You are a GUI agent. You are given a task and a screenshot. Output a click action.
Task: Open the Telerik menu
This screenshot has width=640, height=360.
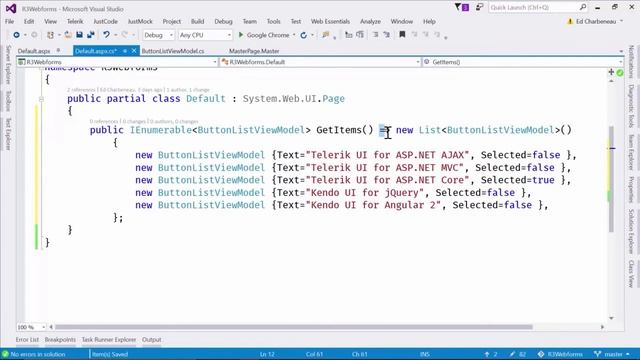point(75,21)
